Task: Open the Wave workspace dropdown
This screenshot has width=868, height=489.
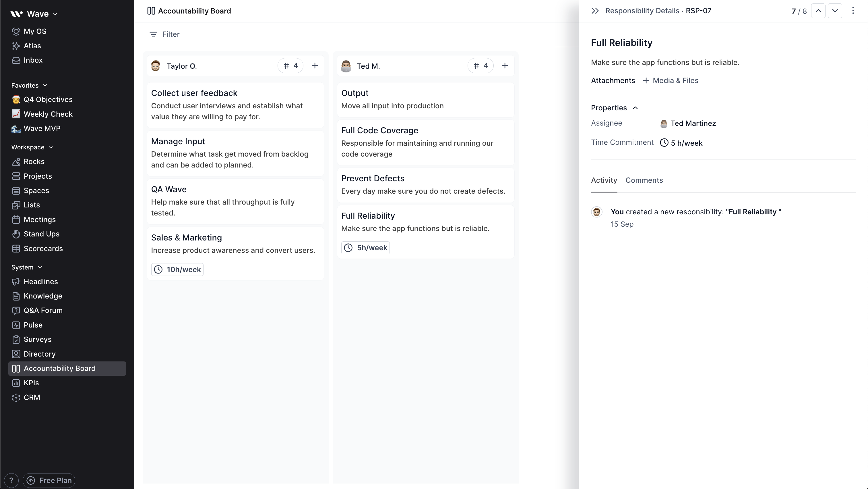Action: 34,14
